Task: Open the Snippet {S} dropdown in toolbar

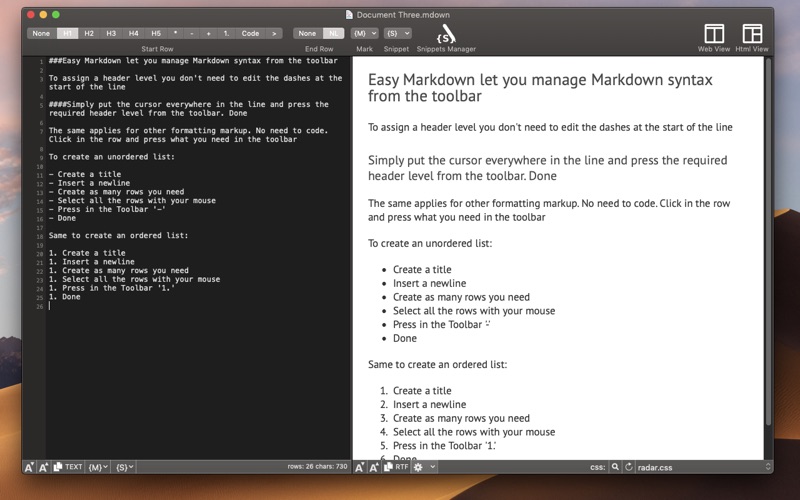Action: click(x=397, y=33)
